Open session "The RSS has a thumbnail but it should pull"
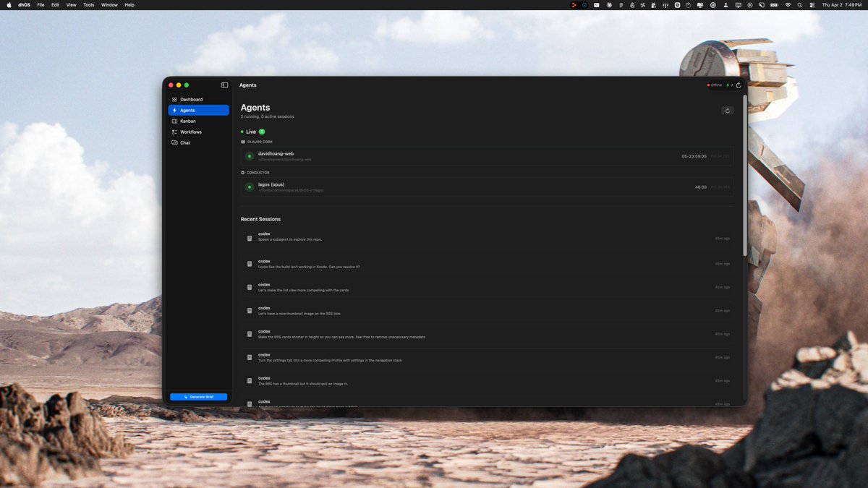 pyautogui.click(x=487, y=381)
